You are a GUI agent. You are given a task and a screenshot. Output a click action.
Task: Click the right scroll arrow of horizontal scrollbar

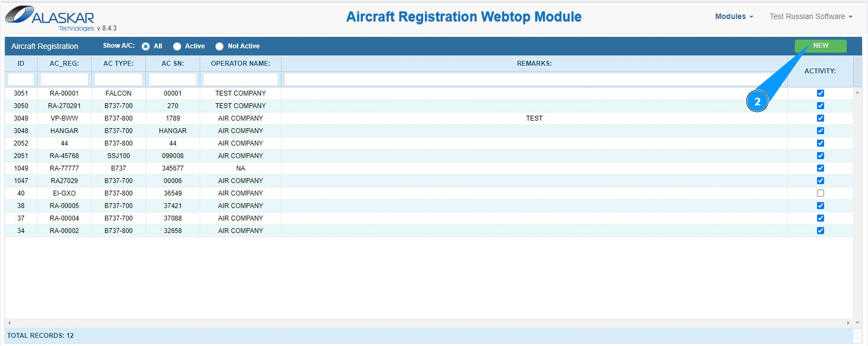pos(848,323)
